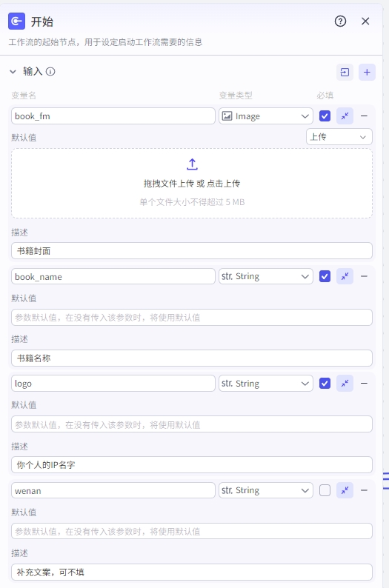Open the Image type dropdown

pyautogui.click(x=266, y=116)
